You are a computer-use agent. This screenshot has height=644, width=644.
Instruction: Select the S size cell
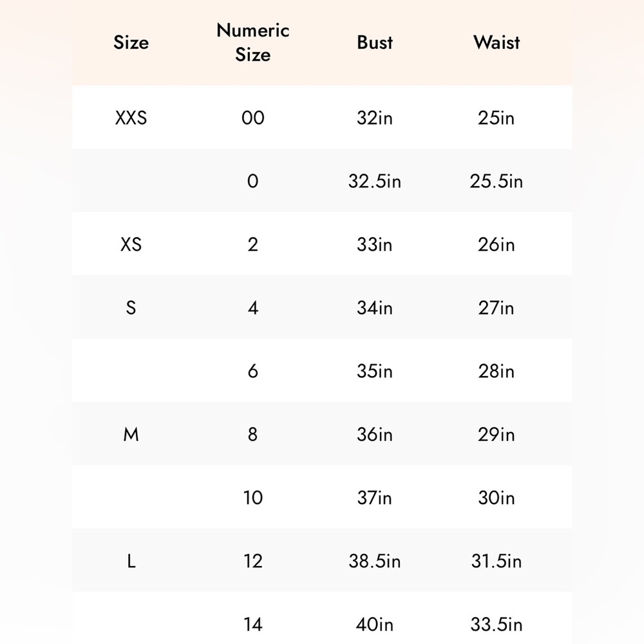pos(131,308)
